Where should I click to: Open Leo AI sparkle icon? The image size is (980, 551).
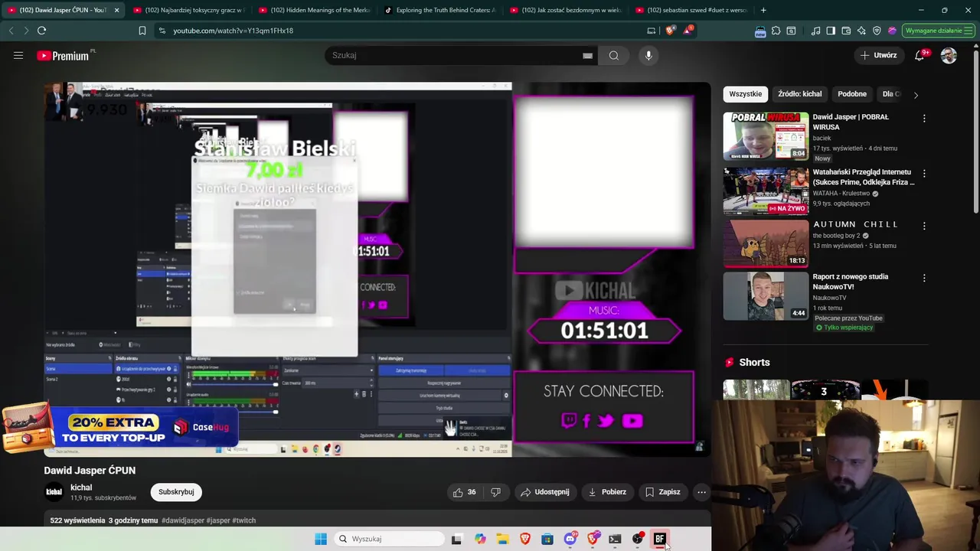861,31
